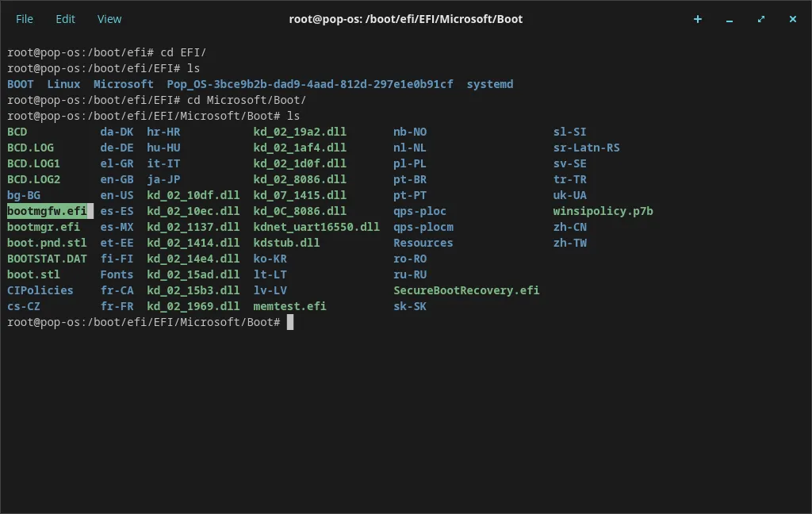This screenshot has width=812, height=514.
Task: Close the terminal window
Action: click(792, 19)
